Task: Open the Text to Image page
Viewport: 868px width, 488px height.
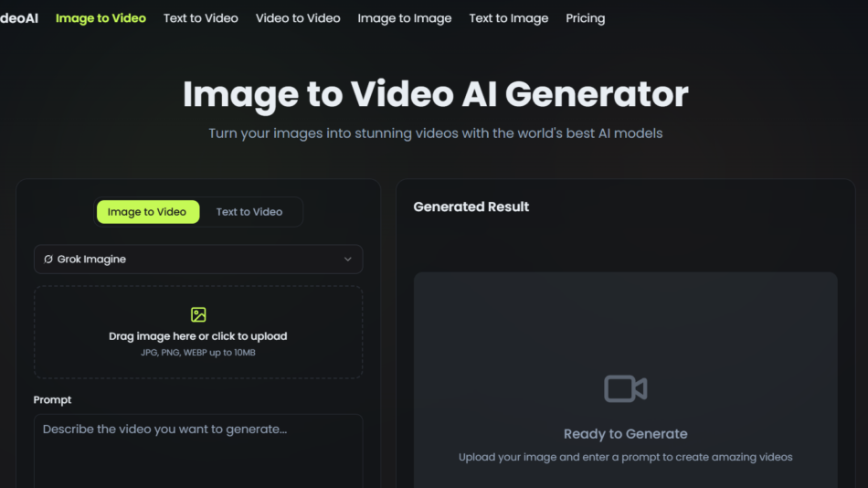Action: point(509,18)
